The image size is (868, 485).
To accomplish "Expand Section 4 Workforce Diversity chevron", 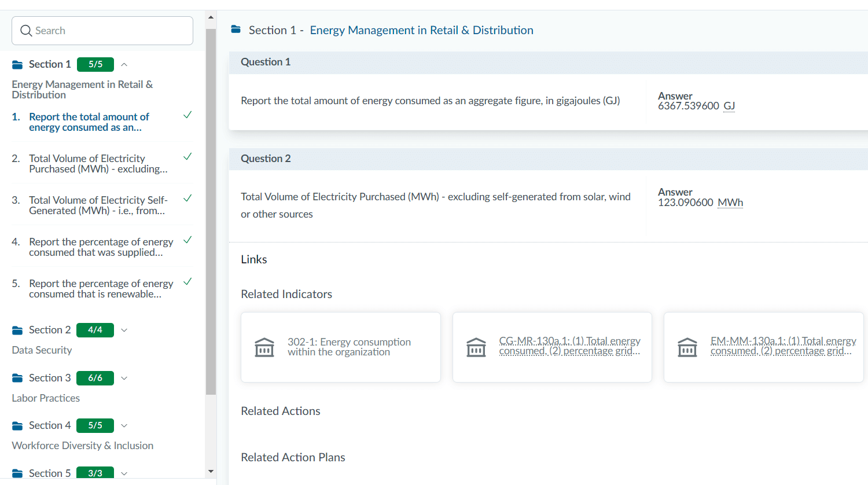I will 124,425.
